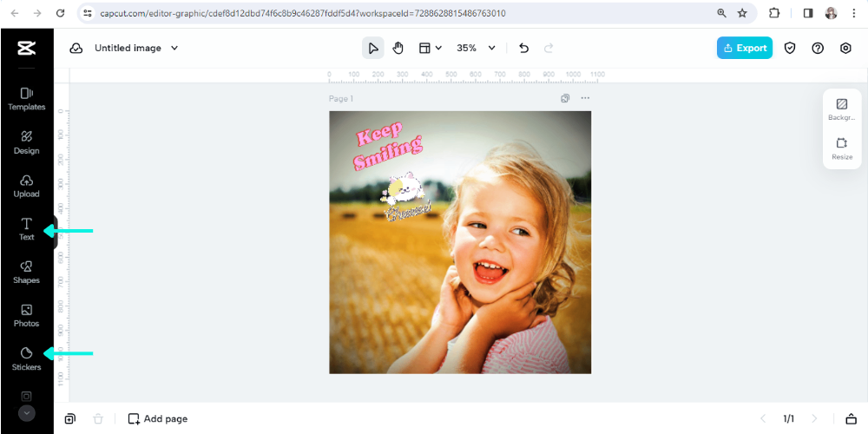The height and width of the screenshot is (434, 868).
Task: Click the duplicate page icon in bottom bar
Action: coord(69,419)
